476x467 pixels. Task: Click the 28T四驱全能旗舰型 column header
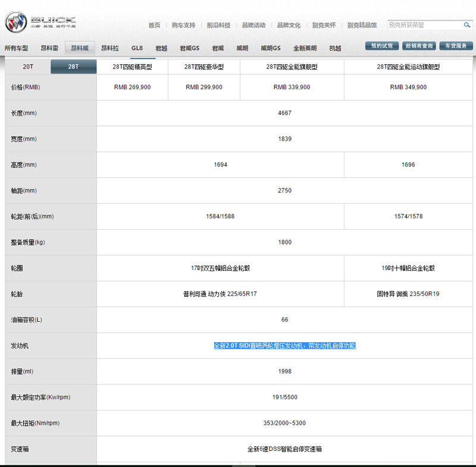292,67
